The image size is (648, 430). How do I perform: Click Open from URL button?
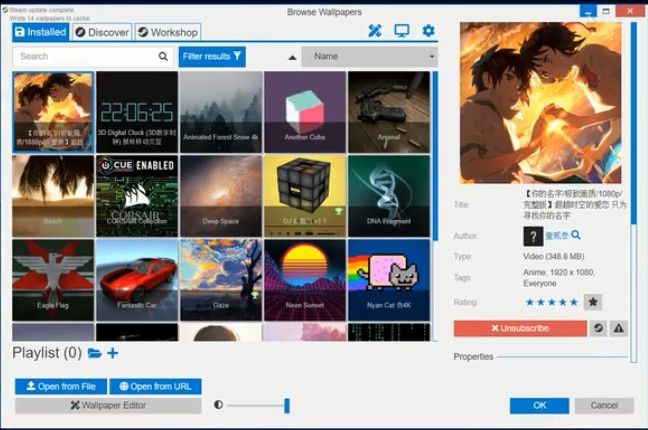coord(155,387)
